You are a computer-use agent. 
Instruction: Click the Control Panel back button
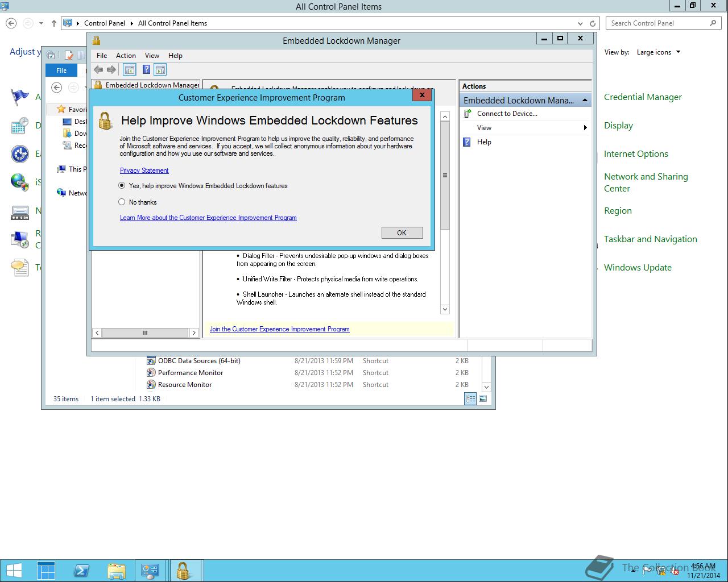(11, 23)
